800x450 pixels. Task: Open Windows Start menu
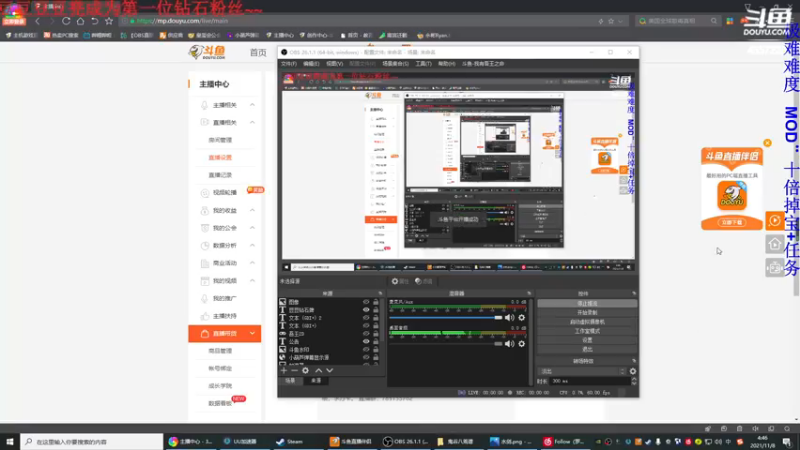click(10, 441)
